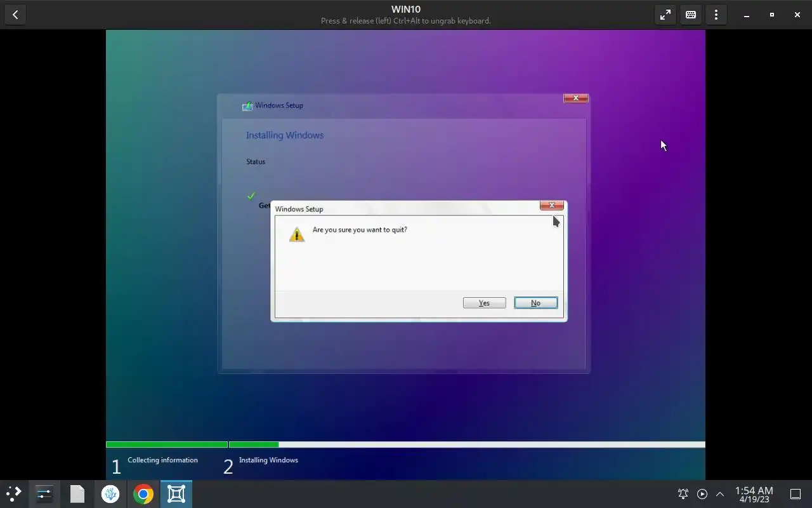This screenshot has width=812, height=508.
Task: Launch the blue round app in taskbar
Action: (x=110, y=494)
